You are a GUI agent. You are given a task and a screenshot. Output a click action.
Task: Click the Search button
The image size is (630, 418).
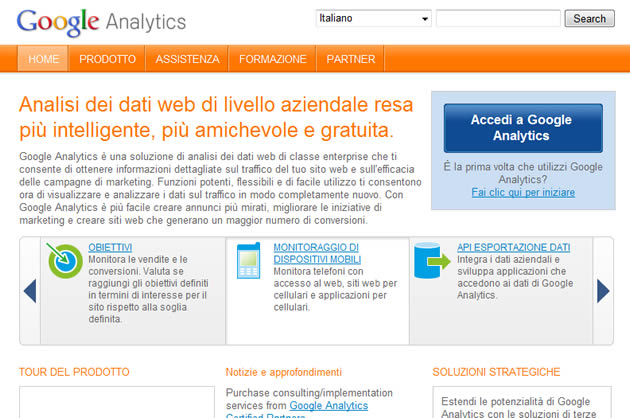click(589, 18)
